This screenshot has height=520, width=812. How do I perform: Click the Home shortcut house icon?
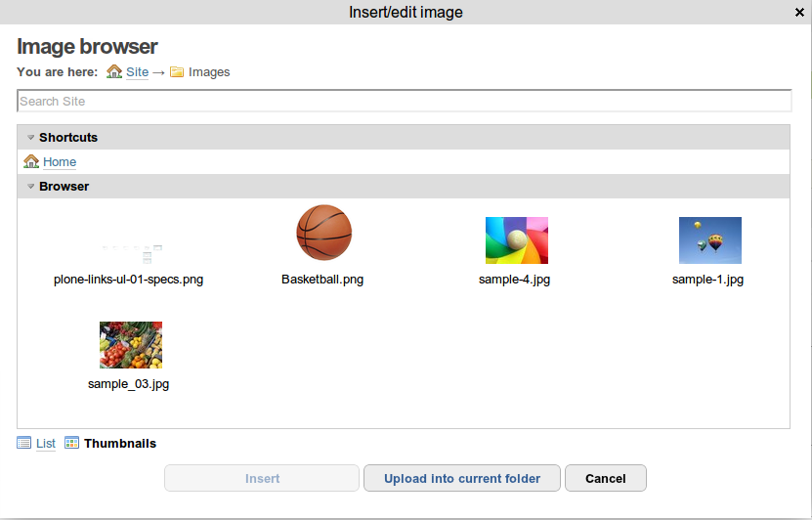tap(31, 161)
